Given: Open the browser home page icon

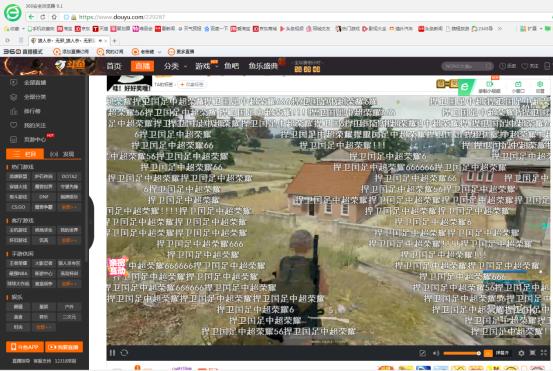Looking at the screenshot, I should click(54, 17).
